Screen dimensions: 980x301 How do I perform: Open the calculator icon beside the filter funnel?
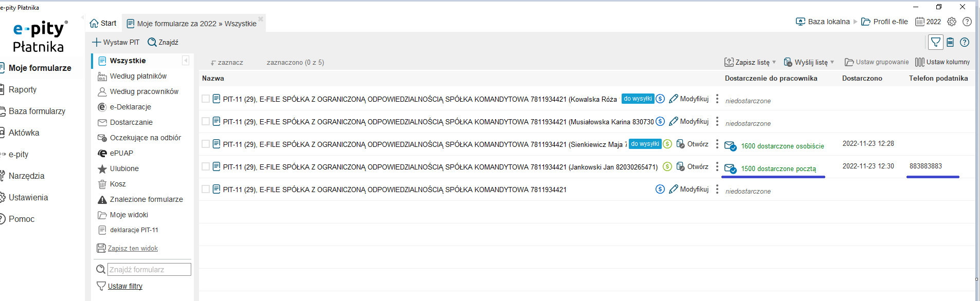[x=950, y=42]
